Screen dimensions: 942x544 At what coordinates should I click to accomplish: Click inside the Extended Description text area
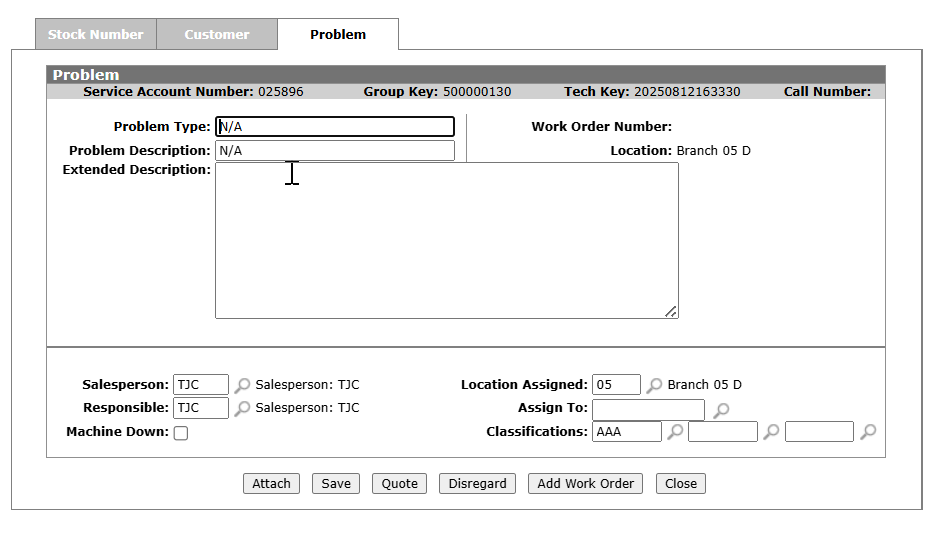pos(446,240)
